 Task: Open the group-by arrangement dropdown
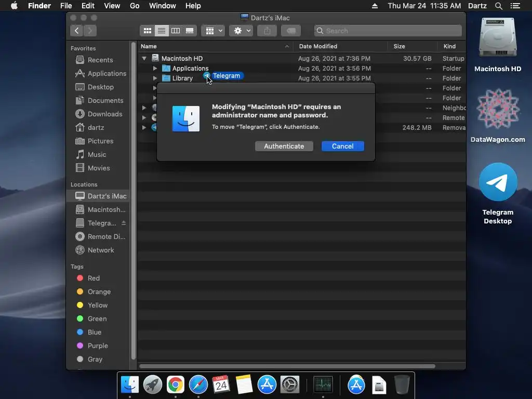click(213, 31)
